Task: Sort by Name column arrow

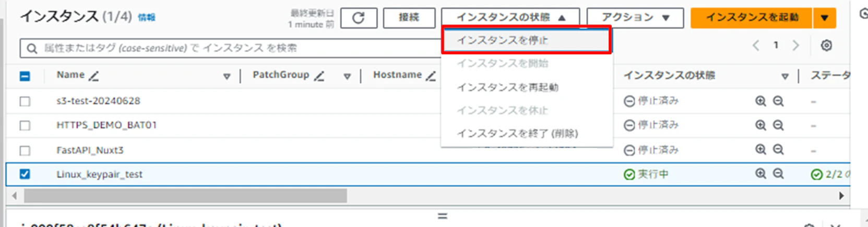Action: point(227,76)
